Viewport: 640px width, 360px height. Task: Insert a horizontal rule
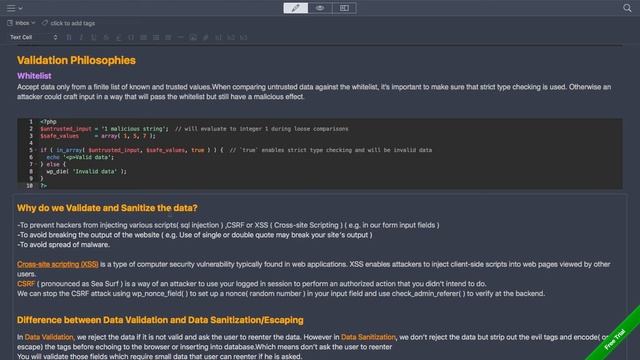point(181,38)
